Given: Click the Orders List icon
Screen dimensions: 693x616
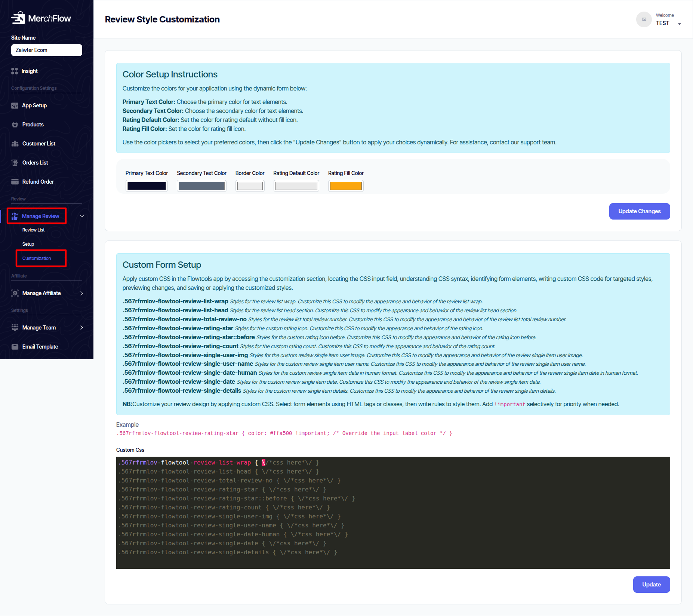Looking at the screenshot, I should click(15, 163).
